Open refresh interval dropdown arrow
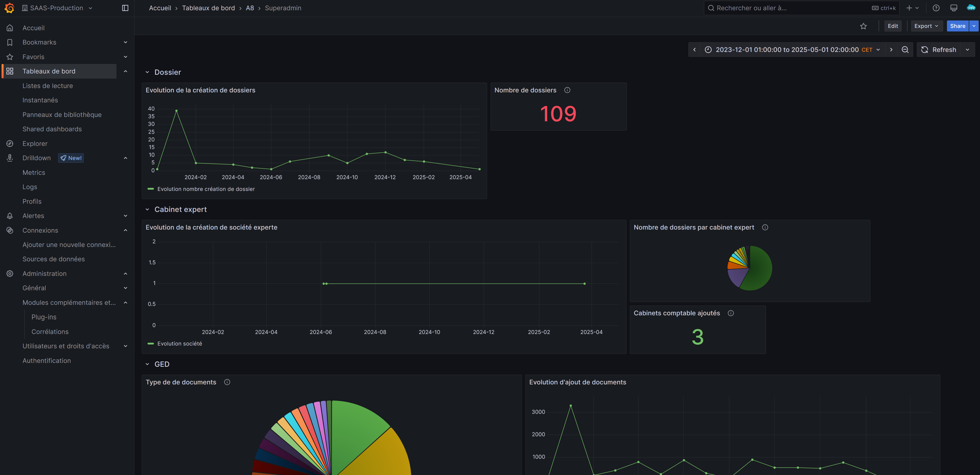Screen dimensions: 980x475 [967, 50]
